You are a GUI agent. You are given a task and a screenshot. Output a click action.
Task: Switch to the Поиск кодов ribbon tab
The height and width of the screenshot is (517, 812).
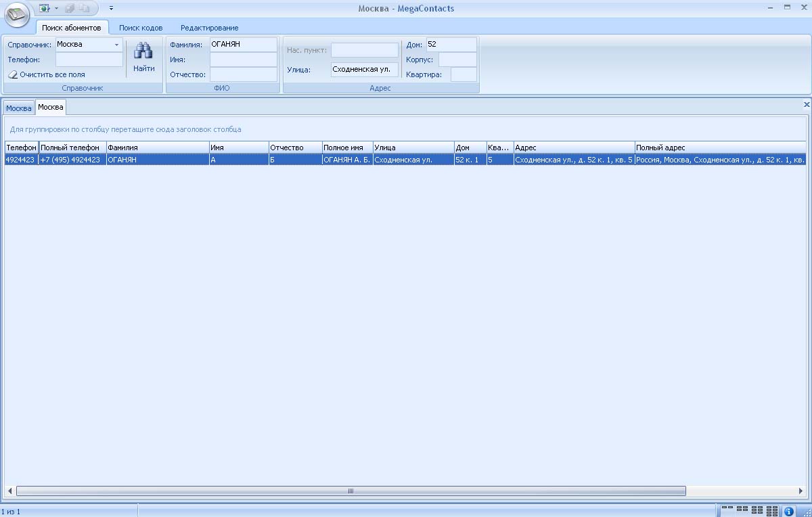[141, 28]
